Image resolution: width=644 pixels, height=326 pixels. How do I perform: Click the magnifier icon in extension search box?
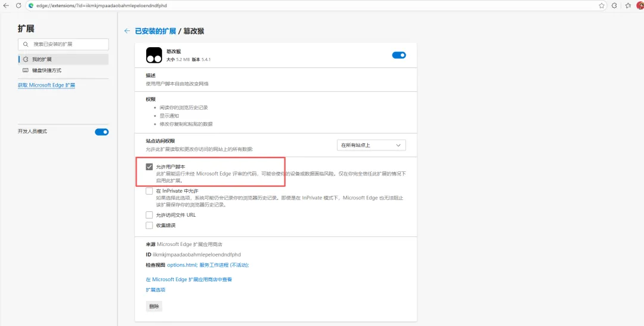(26, 44)
